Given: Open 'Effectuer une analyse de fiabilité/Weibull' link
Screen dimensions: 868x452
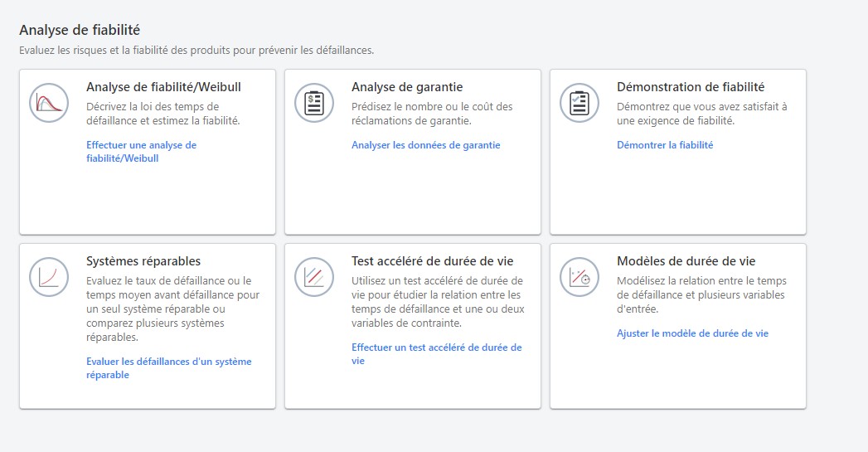Looking at the screenshot, I should point(141,151).
